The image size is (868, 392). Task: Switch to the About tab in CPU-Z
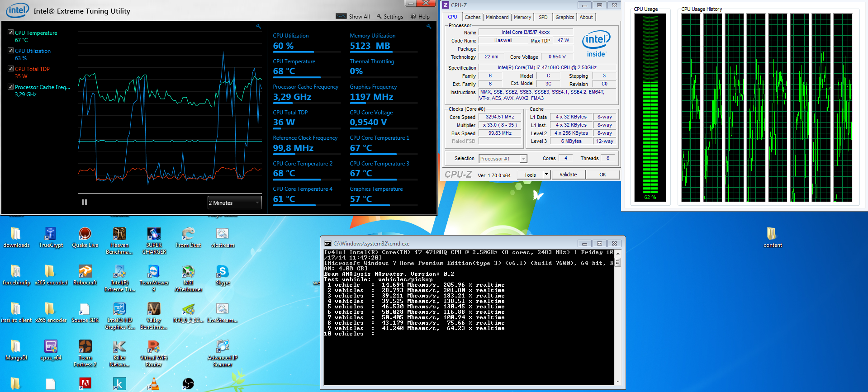tap(586, 17)
